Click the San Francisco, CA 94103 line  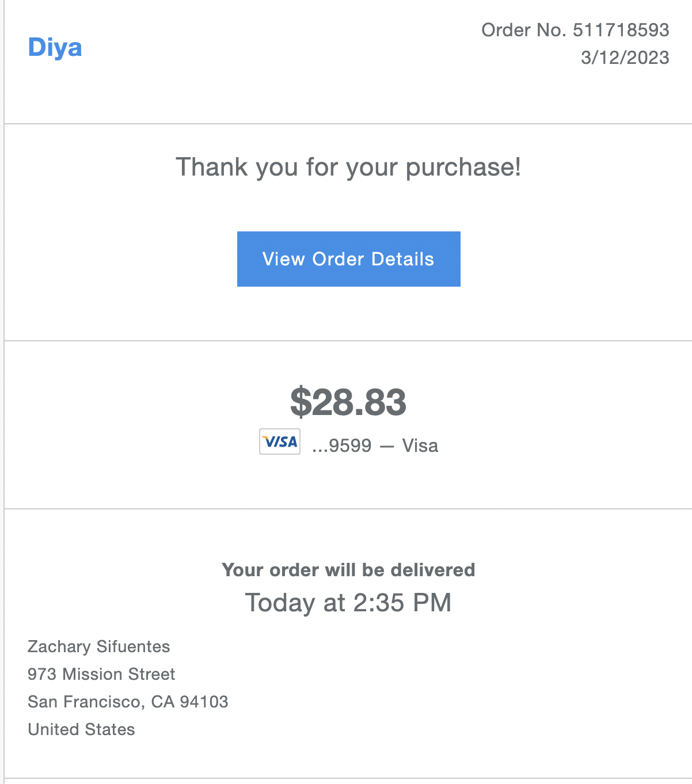point(128,702)
